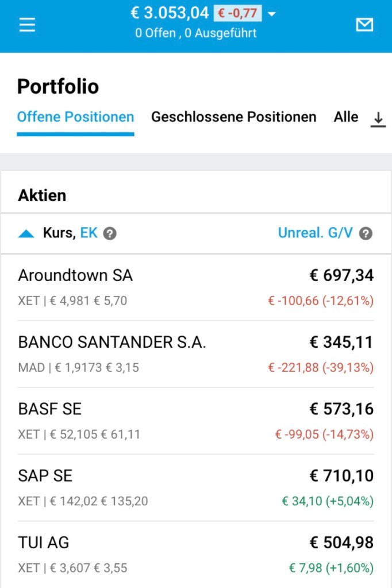Expand the account balance dropdown arrow
The height and width of the screenshot is (588, 392).
[x=272, y=14]
